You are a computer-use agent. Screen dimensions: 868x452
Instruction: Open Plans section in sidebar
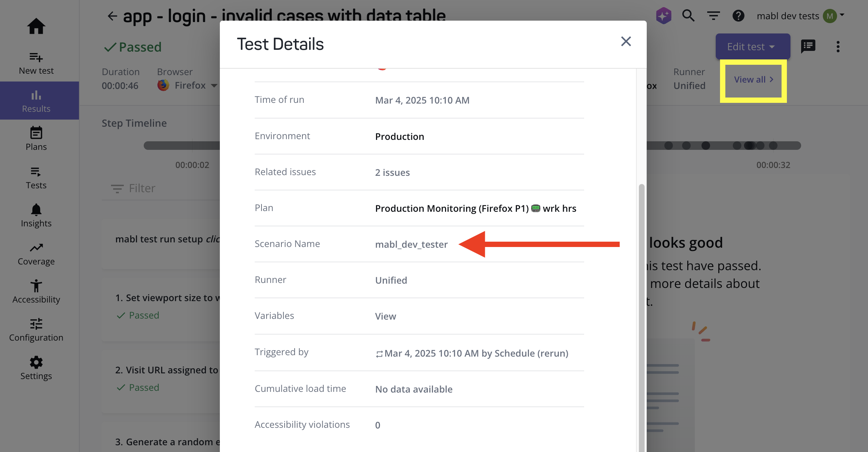[36, 139]
